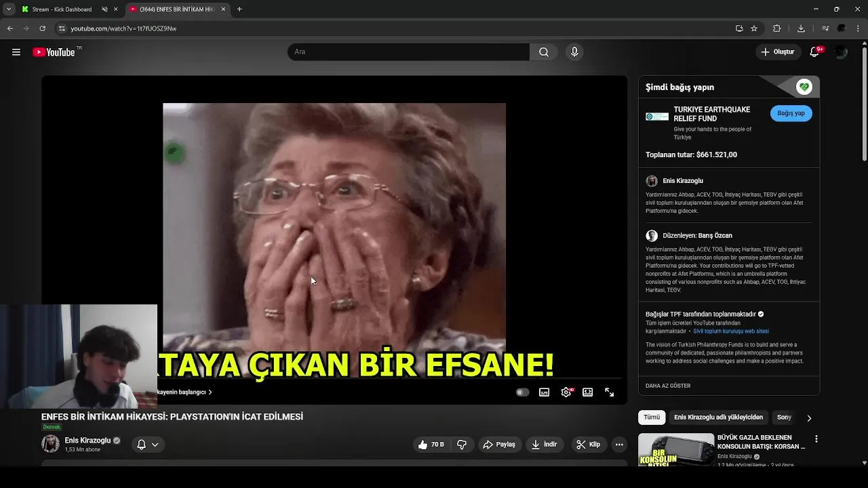This screenshot has height=488, width=868.
Task: Click the Enis Kirazoglu channel avatar below the video
Action: point(50,445)
